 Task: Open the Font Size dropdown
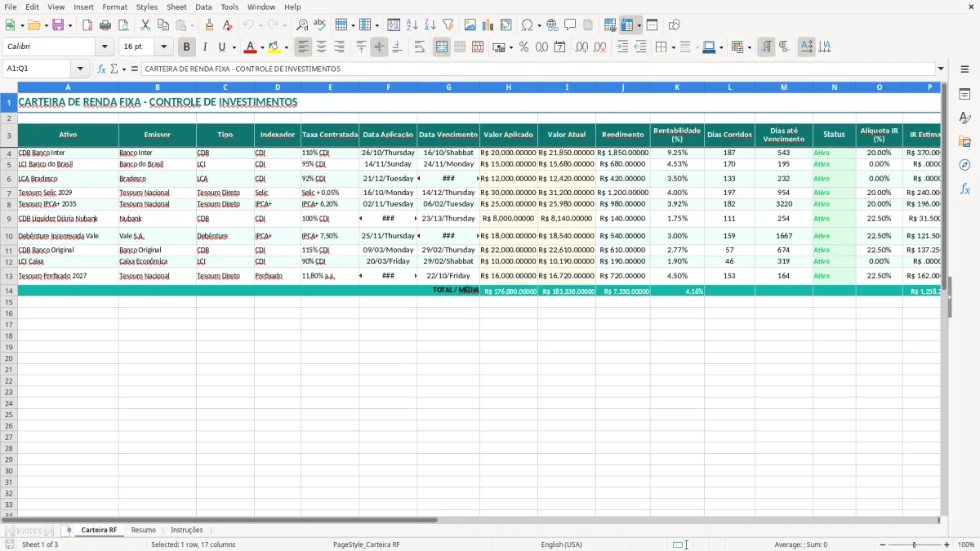163,47
